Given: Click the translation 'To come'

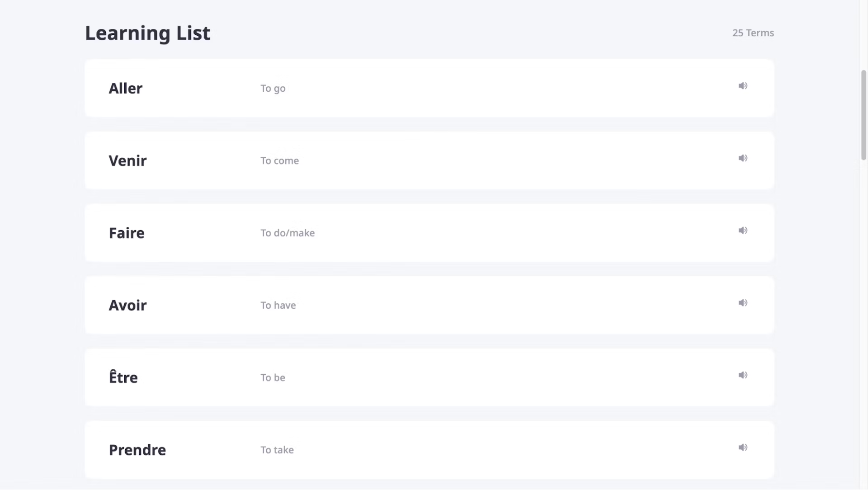Looking at the screenshot, I should point(279,160).
